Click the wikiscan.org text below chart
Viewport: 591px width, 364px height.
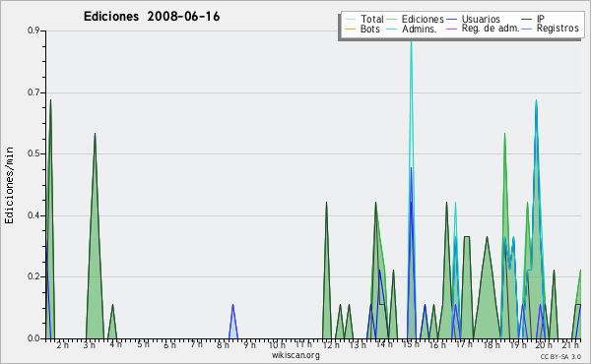(295, 355)
